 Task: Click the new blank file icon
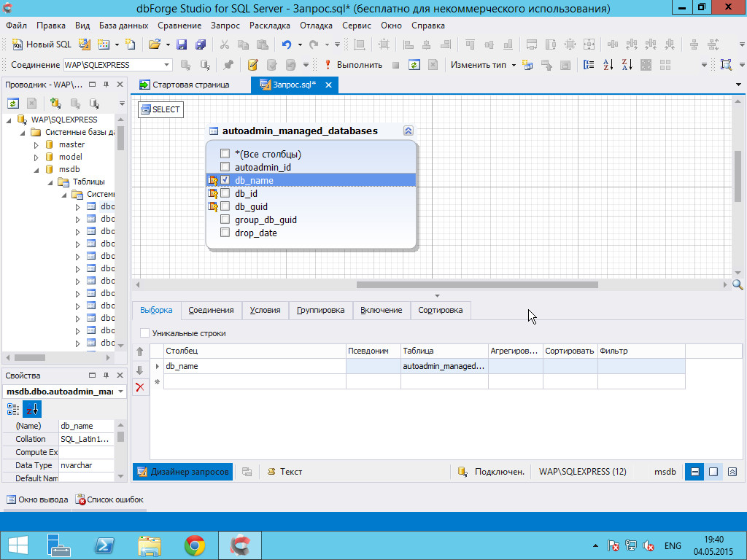pyautogui.click(x=131, y=44)
